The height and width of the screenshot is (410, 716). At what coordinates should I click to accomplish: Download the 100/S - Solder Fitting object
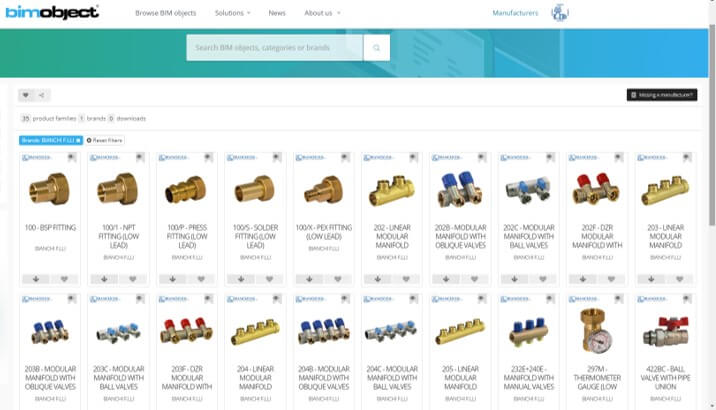241,279
